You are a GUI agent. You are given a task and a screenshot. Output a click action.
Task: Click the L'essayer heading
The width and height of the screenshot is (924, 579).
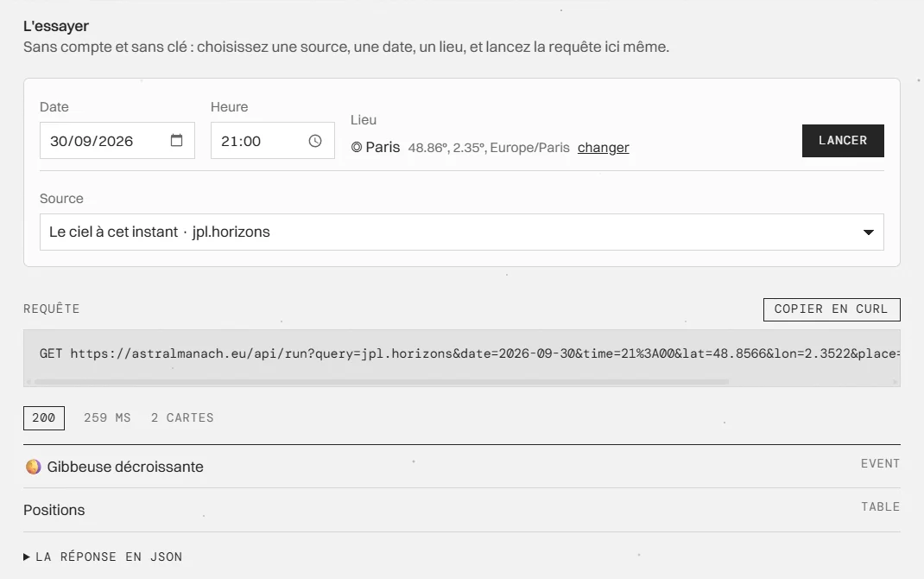[56, 26]
